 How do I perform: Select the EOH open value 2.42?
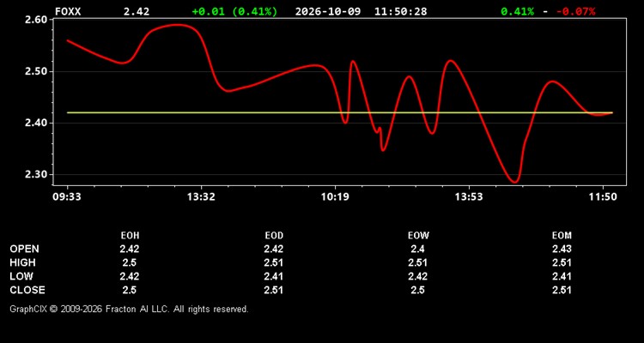pyautogui.click(x=130, y=249)
